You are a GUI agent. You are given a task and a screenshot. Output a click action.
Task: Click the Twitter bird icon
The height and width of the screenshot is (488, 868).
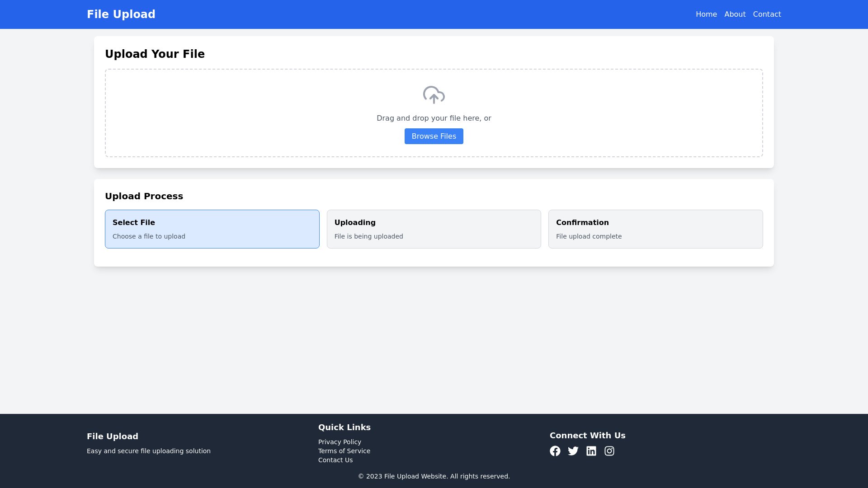[573, 450]
